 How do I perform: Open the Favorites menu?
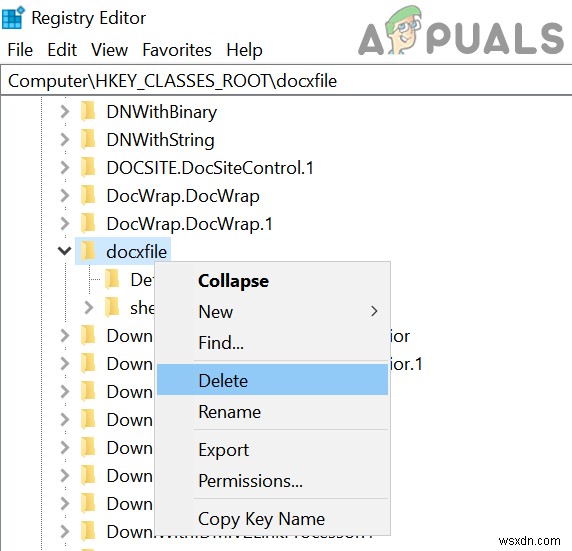pos(177,50)
